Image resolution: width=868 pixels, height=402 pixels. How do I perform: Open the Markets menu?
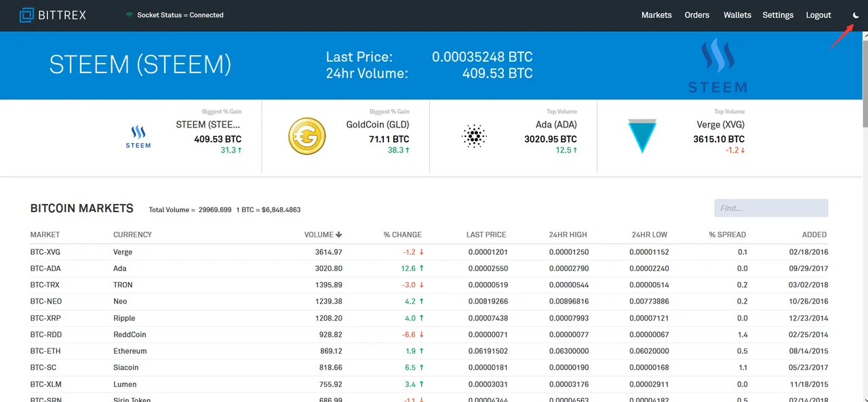point(656,15)
